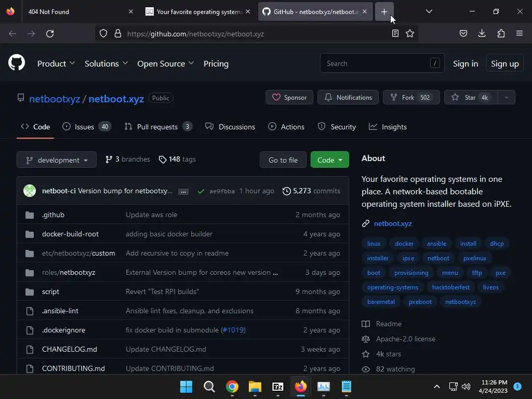Click the ipxe topic tag
Viewport: 532px width, 399px height.
(408, 258)
